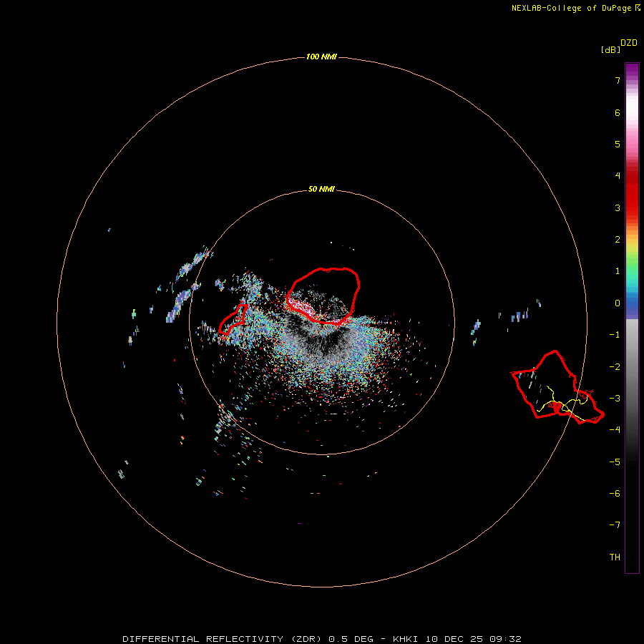Click the "50 NMI" range ring label
Screen dimensions: 644x644
pos(321,189)
